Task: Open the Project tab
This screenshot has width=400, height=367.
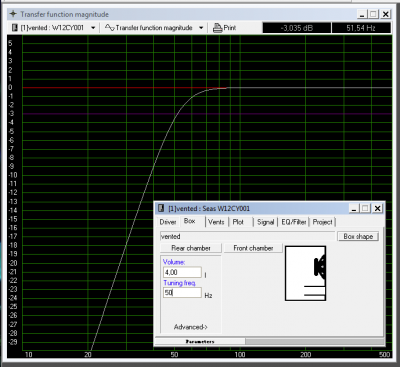Action: (322, 222)
